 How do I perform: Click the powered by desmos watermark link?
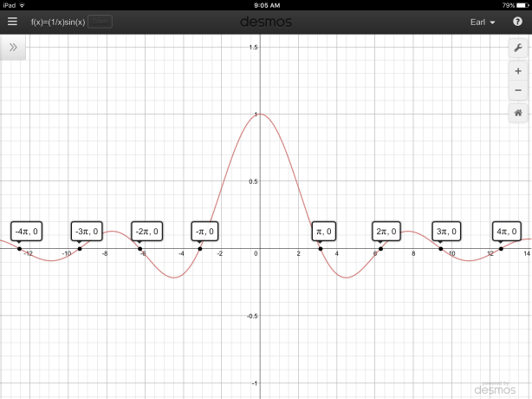[495, 388]
